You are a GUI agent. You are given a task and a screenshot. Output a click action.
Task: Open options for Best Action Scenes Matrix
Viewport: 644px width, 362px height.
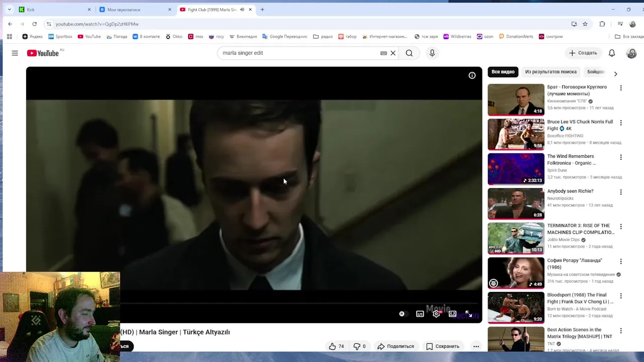coord(621,331)
